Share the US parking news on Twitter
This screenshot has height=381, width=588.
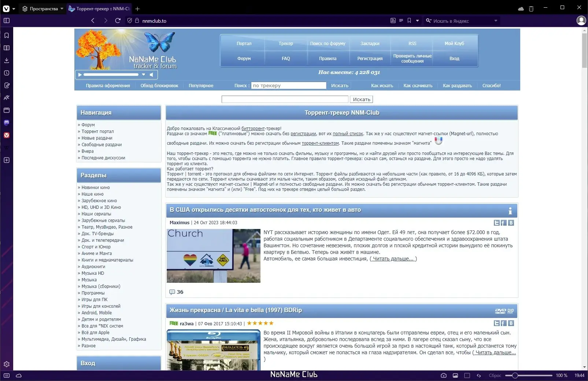pyautogui.click(x=497, y=223)
